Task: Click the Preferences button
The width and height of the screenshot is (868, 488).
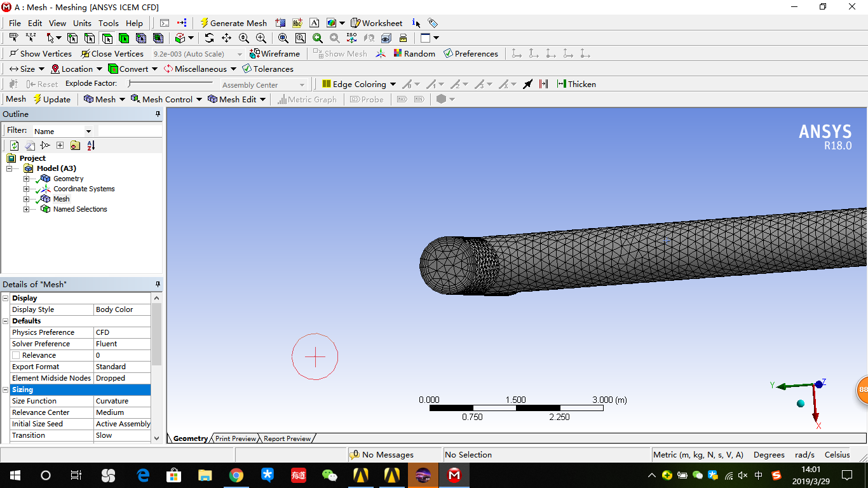Action: pos(471,53)
